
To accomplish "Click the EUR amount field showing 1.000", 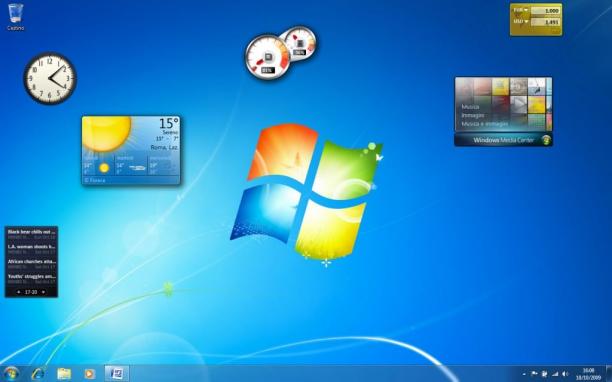I will coord(546,11).
